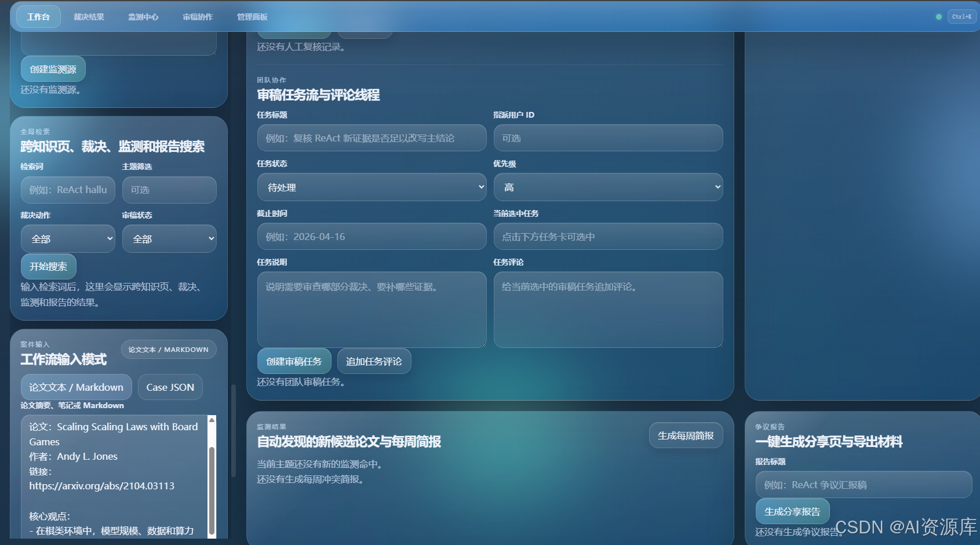The image size is (980, 545).
Task: Focus the 指派用户 ID input field
Action: [609, 138]
